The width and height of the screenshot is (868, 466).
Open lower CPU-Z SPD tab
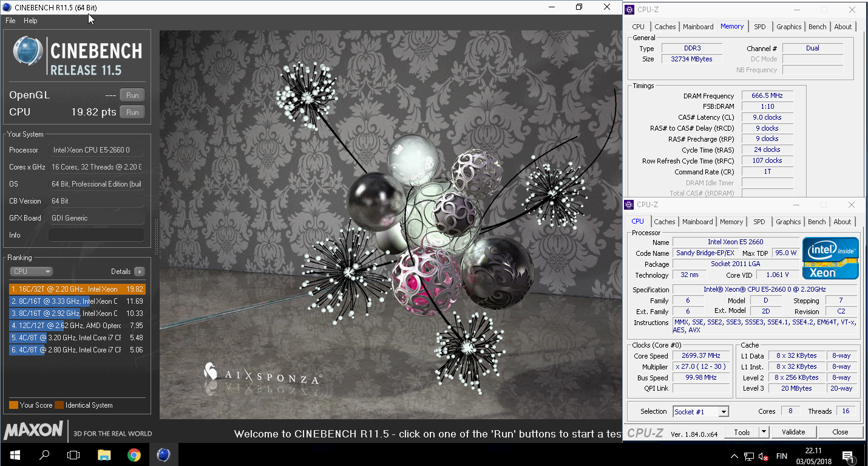click(x=759, y=222)
